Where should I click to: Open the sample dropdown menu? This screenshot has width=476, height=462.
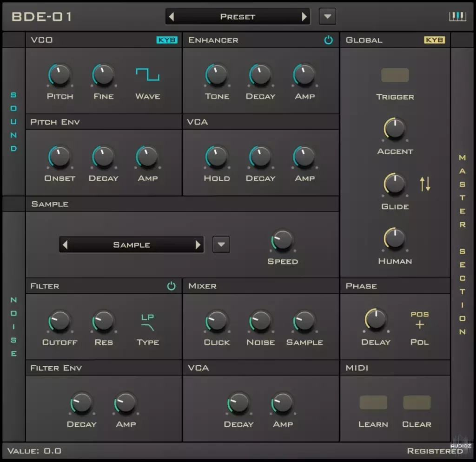pos(221,244)
